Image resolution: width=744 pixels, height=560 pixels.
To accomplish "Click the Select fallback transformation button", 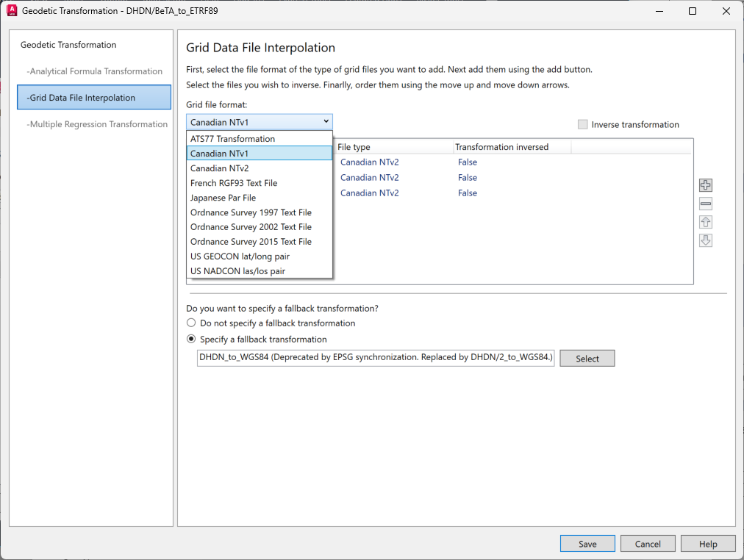I will [x=587, y=359].
